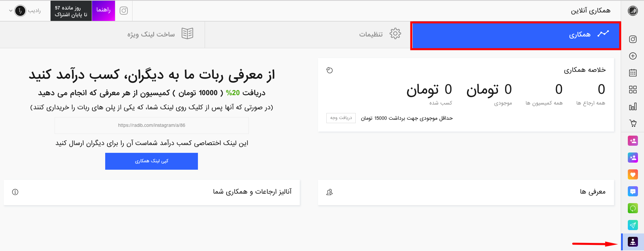Open the blue comment bubble sidebar icon
Viewport: 644px width, 251px height.
coord(633,191)
